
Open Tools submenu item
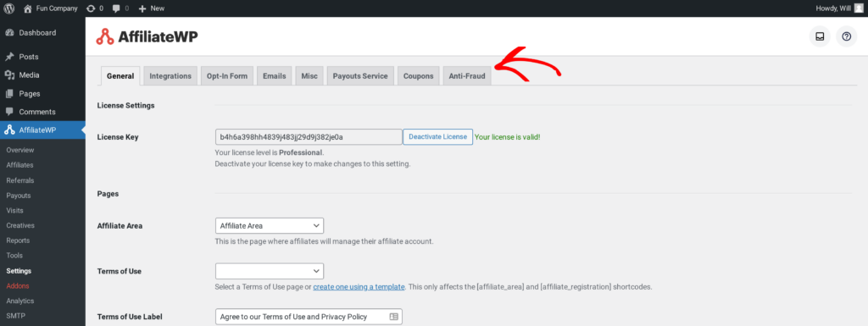click(14, 255)
